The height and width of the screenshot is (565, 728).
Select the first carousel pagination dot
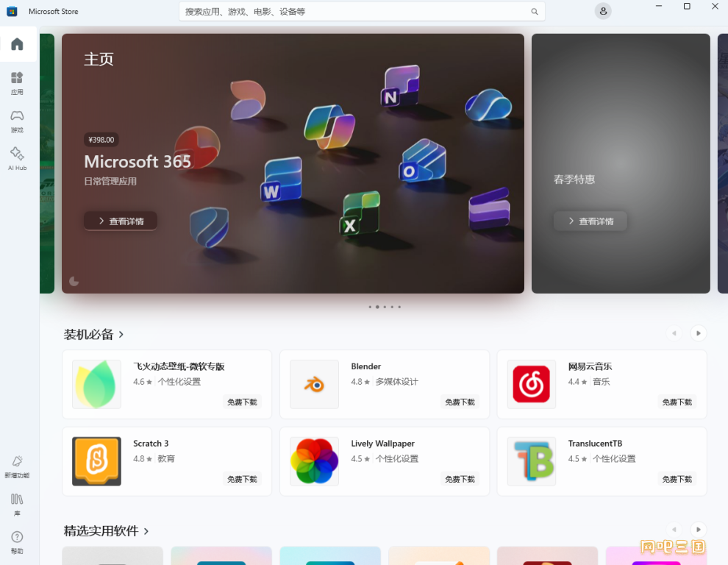point(370,307)
